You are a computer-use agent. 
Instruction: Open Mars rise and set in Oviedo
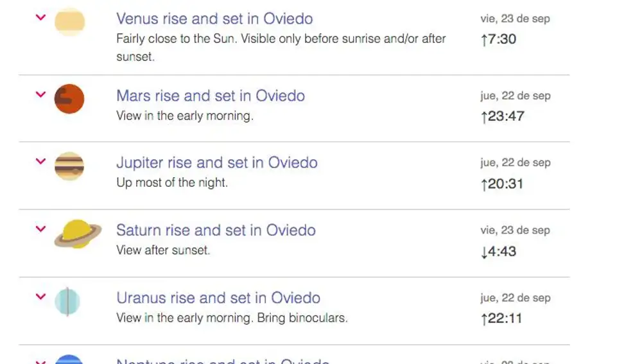(x=211, y=96)
